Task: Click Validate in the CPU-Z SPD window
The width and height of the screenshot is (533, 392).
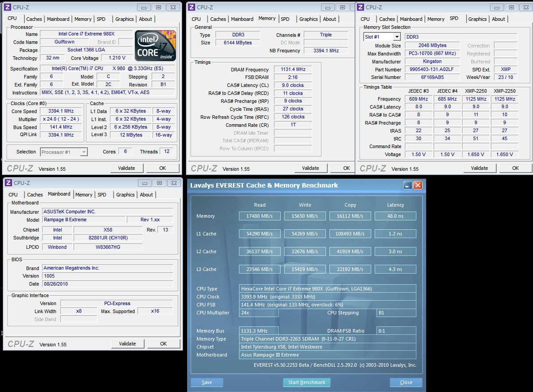Action: click(479, 168)
